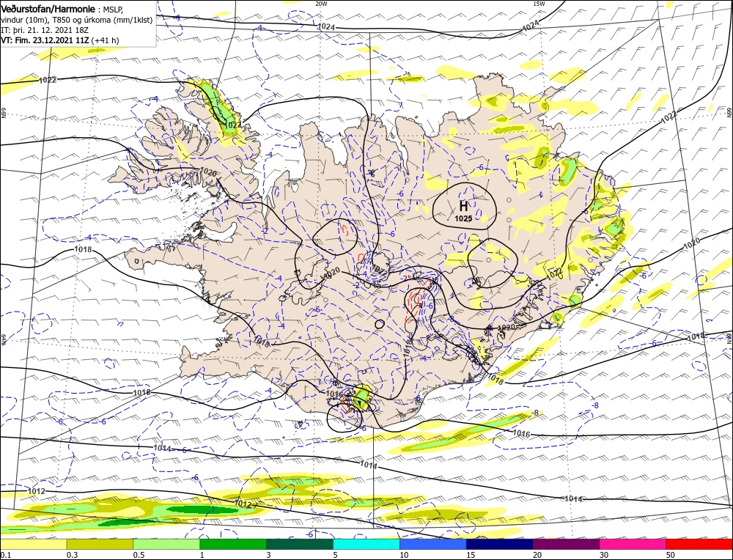This screenshot has height=560, width=733.
Task: Click the '1025' pressure value under H
Action: (x=463, y=218)
